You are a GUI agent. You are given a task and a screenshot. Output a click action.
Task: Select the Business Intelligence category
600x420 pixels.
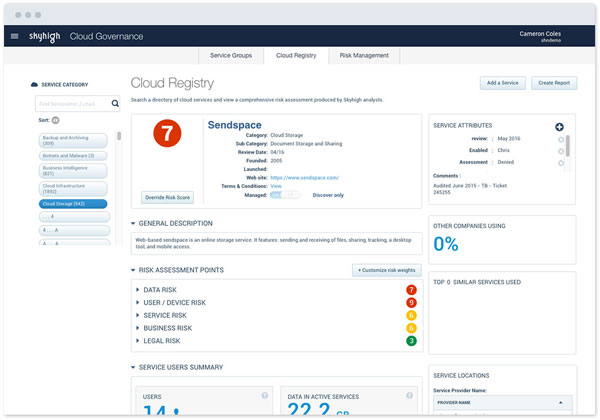coord(73,171)
